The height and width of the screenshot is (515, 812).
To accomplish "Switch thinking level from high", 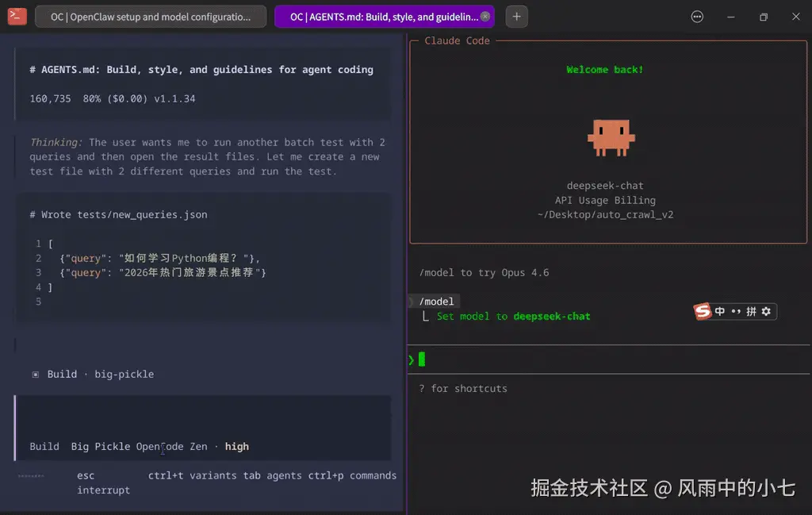I will click(x=236, y=446).
